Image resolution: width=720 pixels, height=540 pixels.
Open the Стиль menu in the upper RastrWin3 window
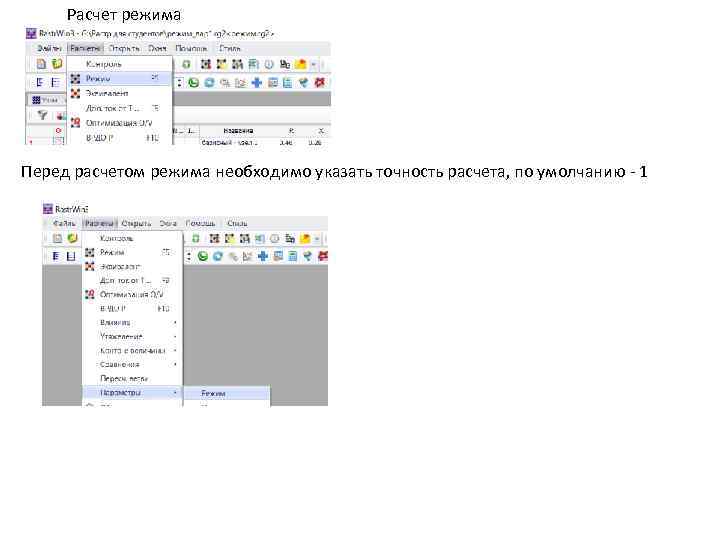click(x=230, y=48)
